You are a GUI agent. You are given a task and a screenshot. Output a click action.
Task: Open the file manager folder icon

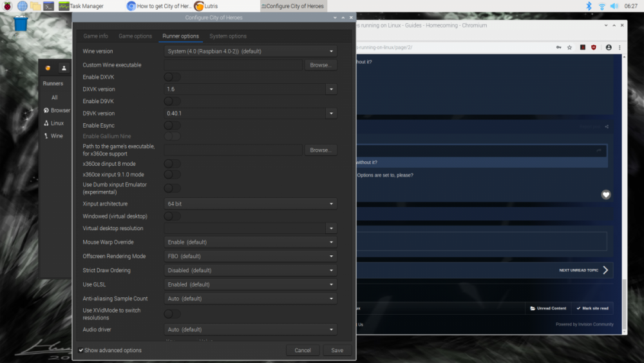point(36,6)
